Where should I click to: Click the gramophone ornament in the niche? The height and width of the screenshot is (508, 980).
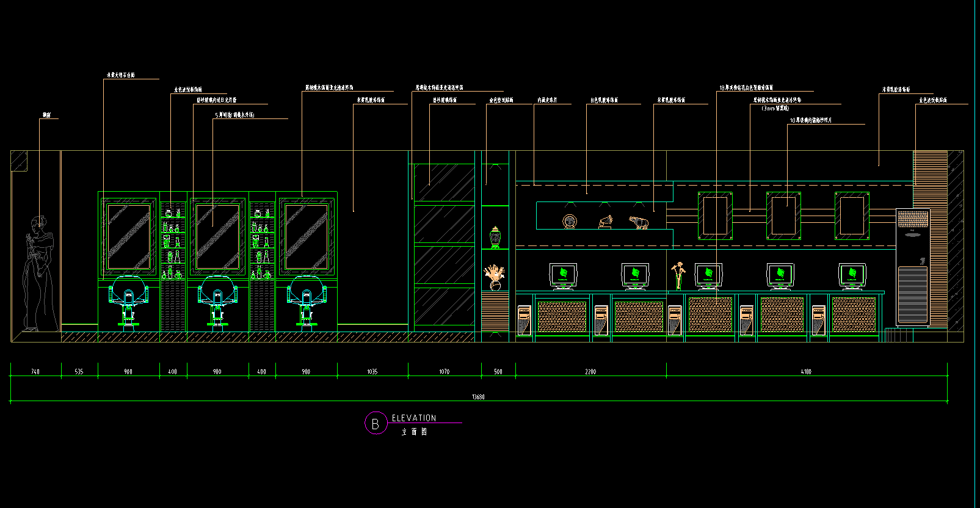click(x=604, y=222)
